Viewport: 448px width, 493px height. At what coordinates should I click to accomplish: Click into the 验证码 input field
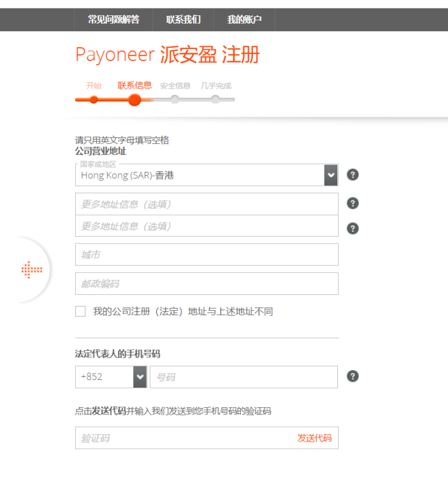click(x=183, y=438)
